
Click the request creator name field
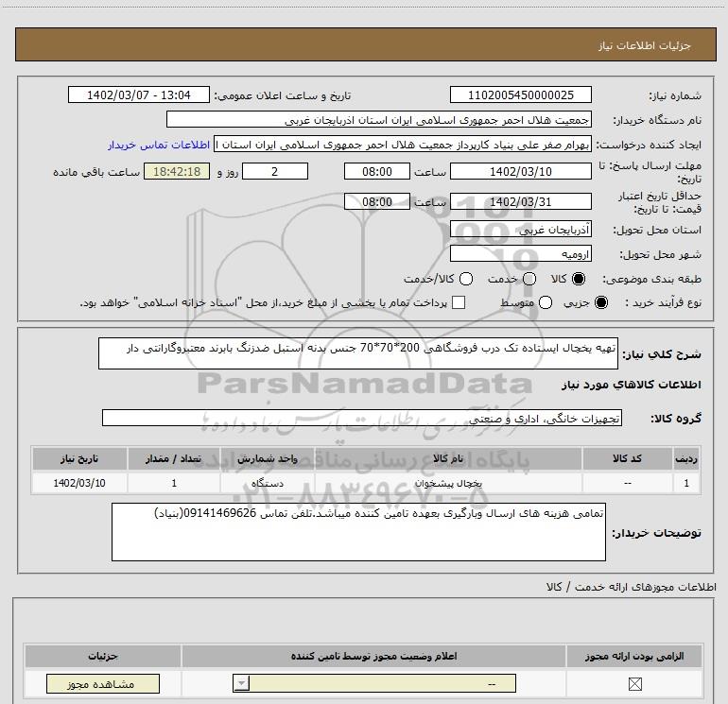[403, 145]
